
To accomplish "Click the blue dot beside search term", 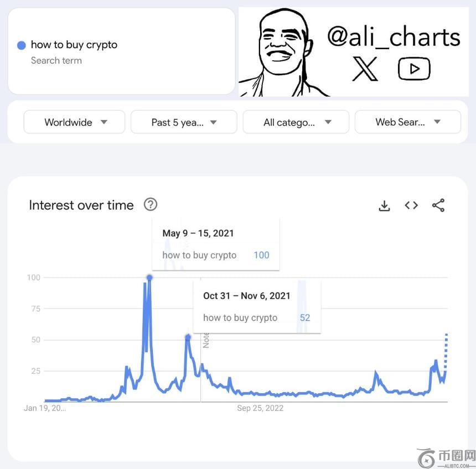I will (x=22, y=45).
